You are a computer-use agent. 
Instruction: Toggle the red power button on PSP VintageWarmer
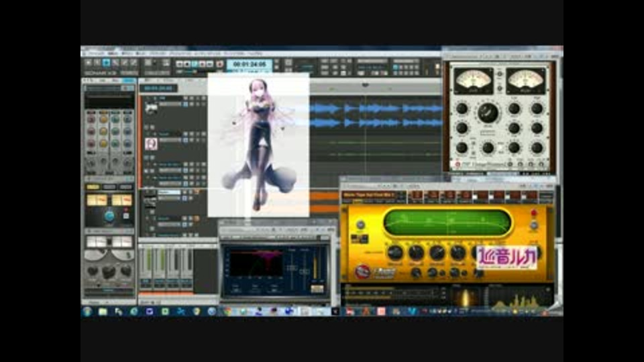pos(458,165)
